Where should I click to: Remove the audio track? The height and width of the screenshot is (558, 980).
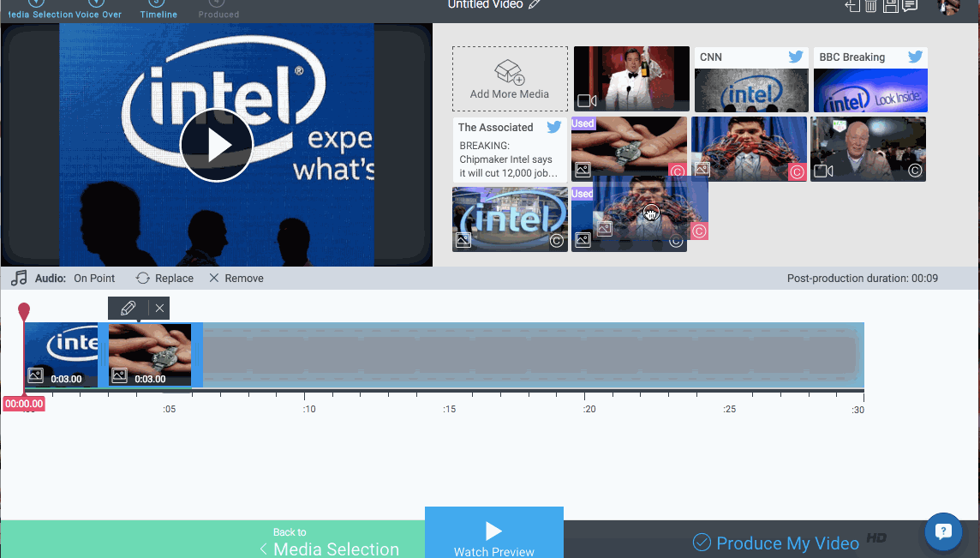[x=236, y=279]
